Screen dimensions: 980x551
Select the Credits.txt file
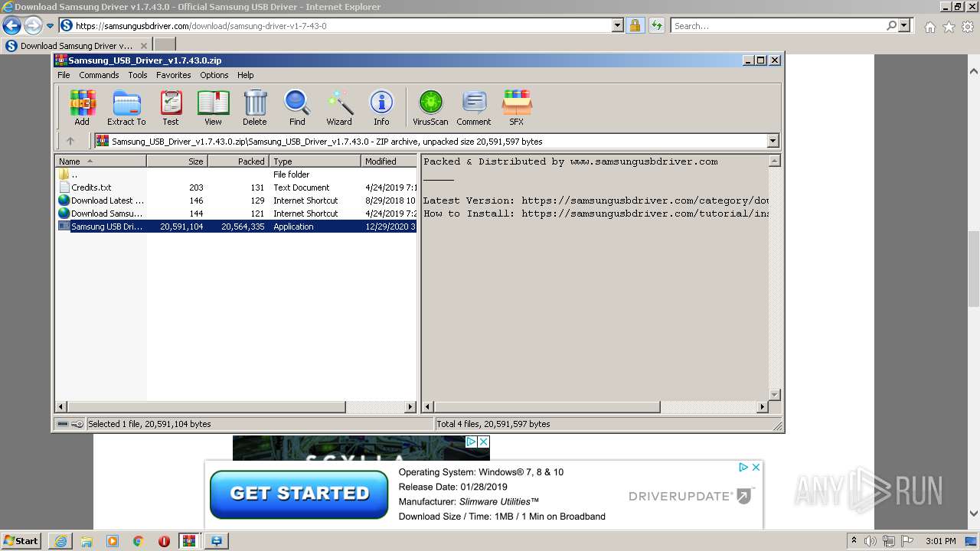237,187
